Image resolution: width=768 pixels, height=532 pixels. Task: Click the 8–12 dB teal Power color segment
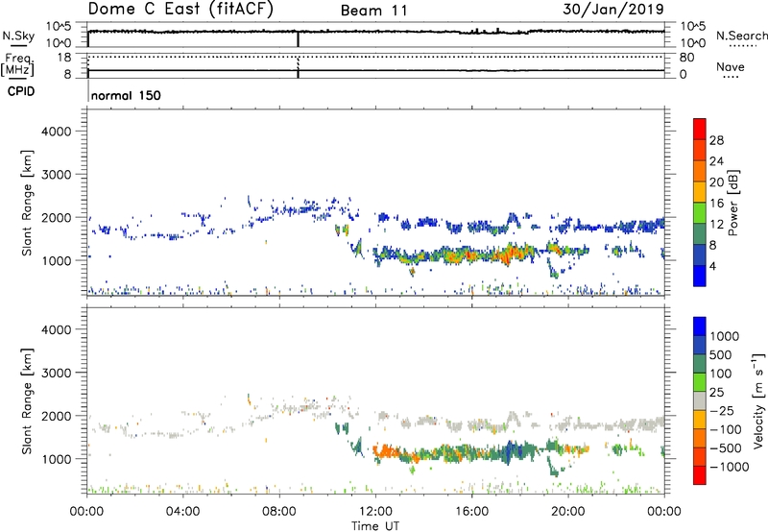[x=700, y=234]
